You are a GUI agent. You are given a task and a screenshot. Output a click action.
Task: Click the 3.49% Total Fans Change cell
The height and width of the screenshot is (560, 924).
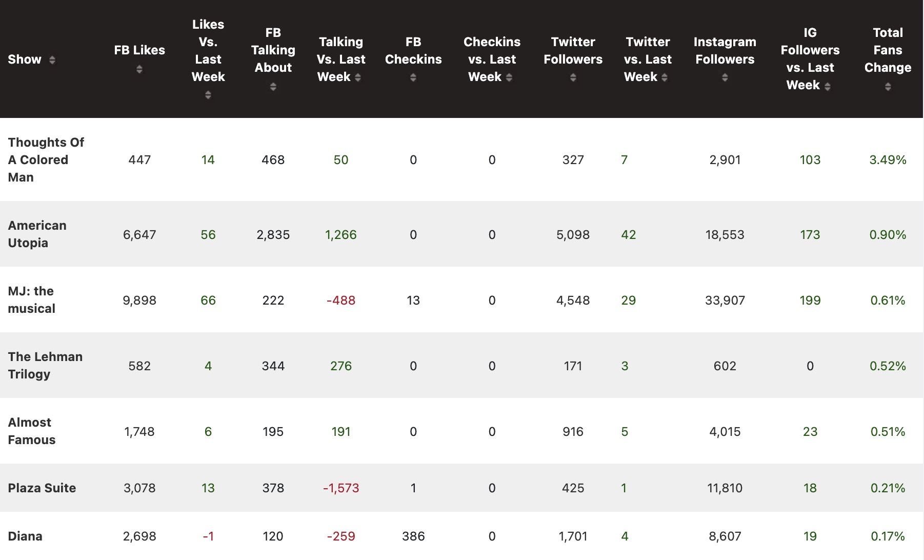point(888,160)
